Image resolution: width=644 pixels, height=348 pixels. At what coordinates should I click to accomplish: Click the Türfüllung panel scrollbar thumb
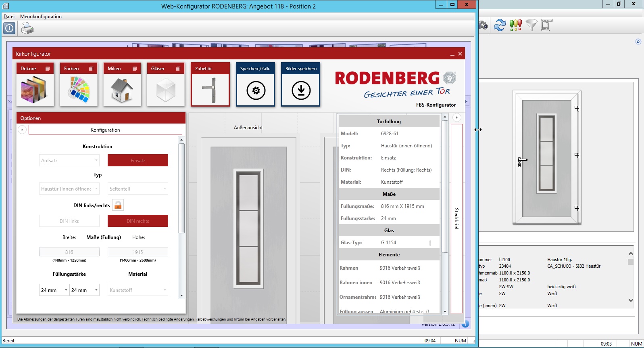click(x=445, y=187)
